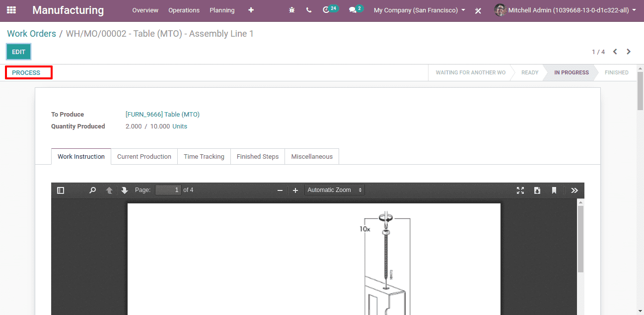Click Units link next to quantity
Image resolution: width=644 pixels, height=315 pixels.
tap(180, 126)
